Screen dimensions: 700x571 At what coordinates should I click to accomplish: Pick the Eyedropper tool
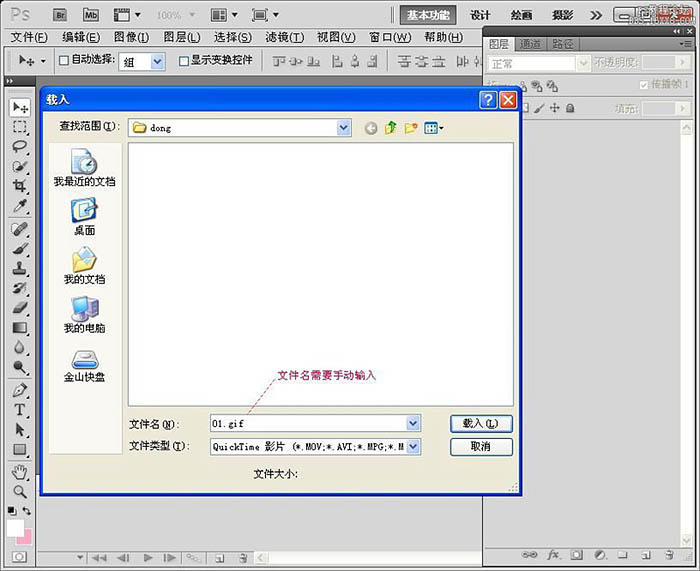(x=19, y=206)
